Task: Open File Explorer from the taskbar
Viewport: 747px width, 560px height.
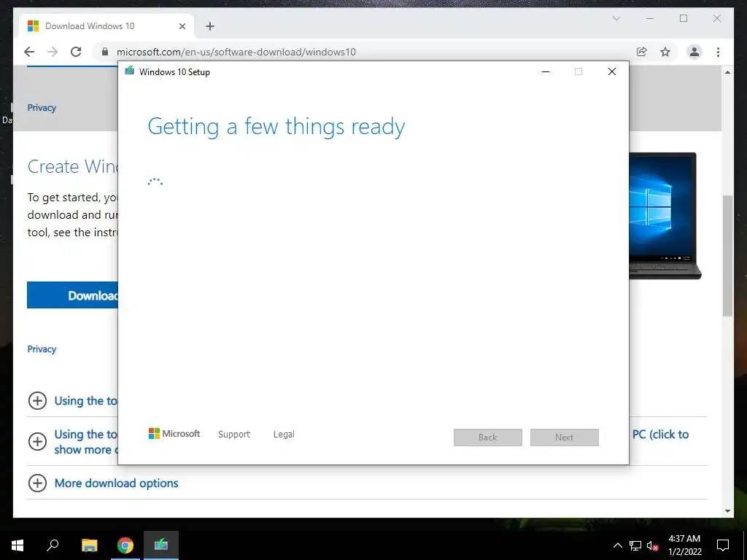Action: [x=89, y=545]
